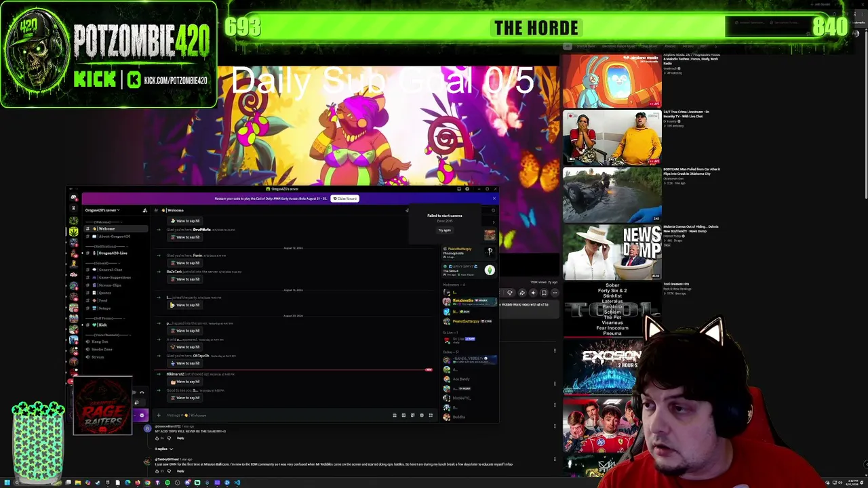Open Visual Studio Code from the taskbar

237,483
